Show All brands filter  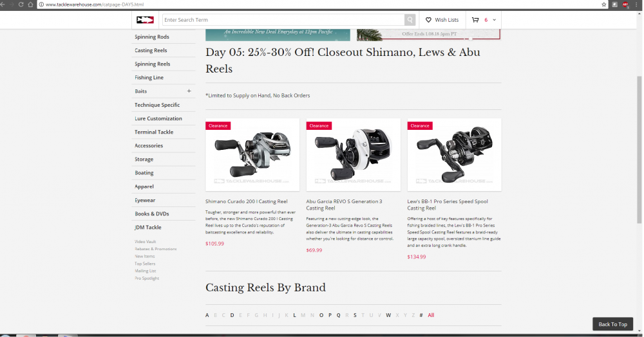tap(431, 315)
